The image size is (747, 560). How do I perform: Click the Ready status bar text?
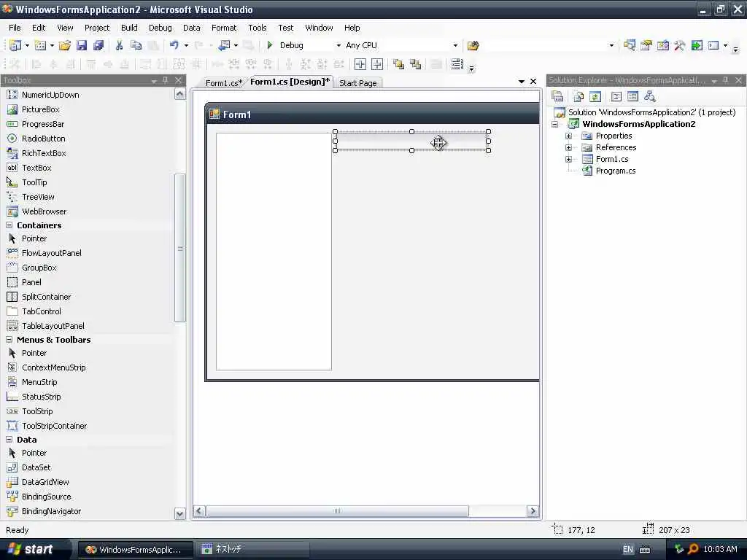click(x=18, y=530)
